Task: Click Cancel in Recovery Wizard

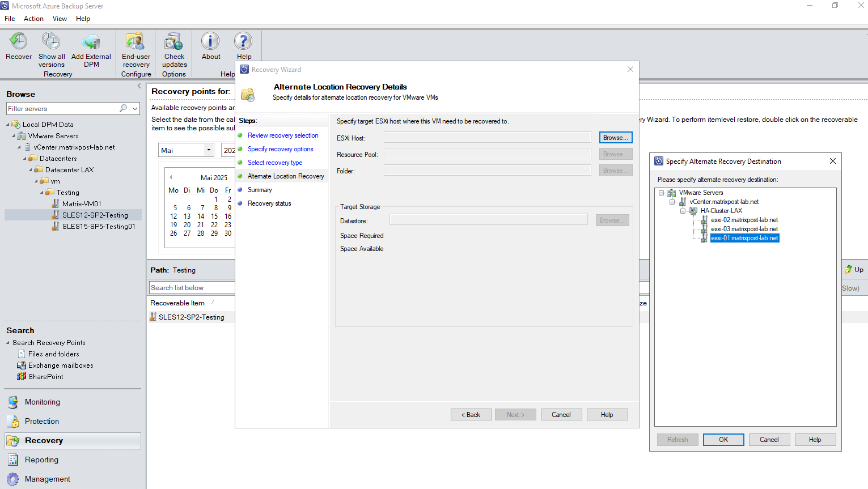Action: click(x=561, y=415)
